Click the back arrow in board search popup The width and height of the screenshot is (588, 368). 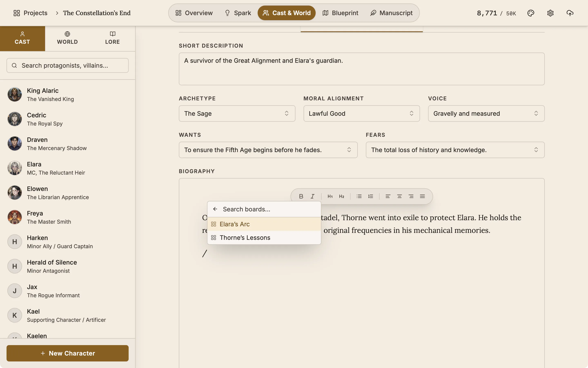tap(215, 209)
